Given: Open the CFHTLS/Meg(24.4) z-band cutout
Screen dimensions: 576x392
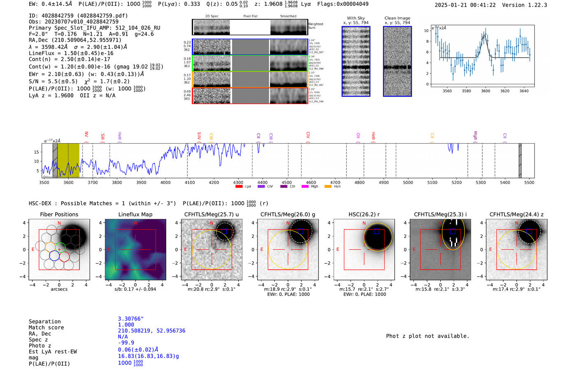Looking at the screenshot, I should [x=516, y=250].
